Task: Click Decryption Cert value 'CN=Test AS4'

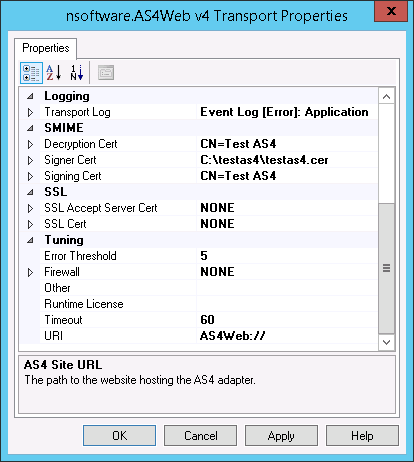Action: click(238, 144)
